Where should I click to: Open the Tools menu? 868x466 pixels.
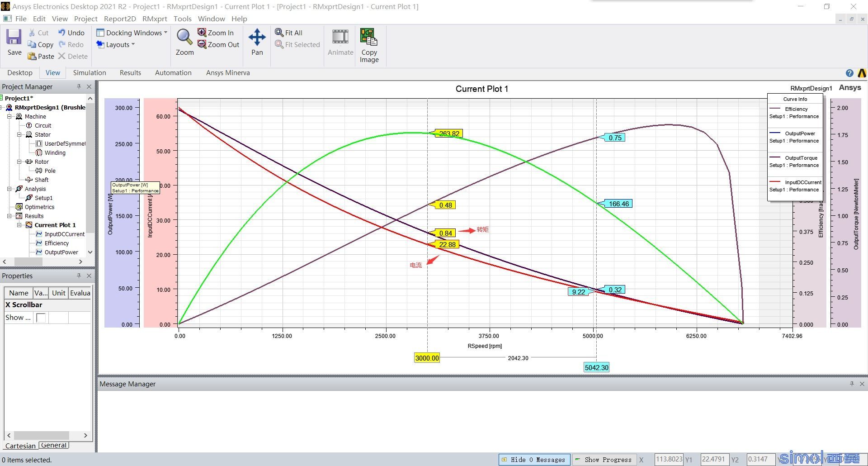[182, 19]
